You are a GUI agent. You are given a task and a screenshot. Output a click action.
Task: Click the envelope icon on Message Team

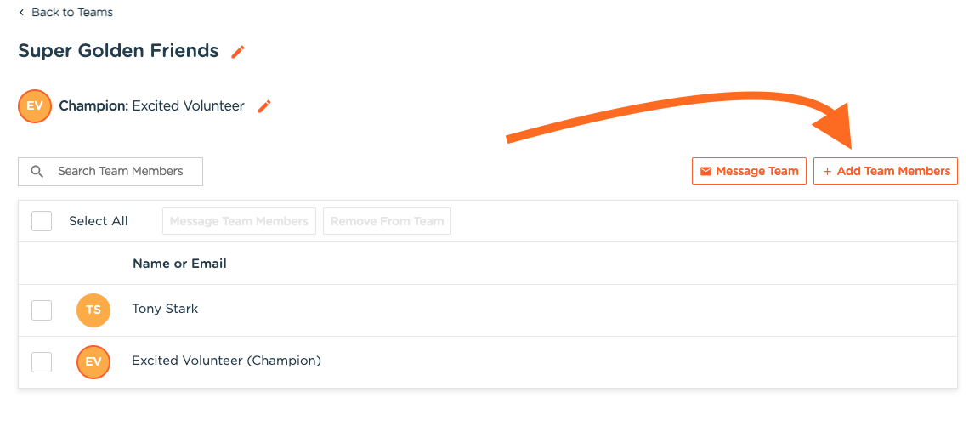(705, 172)
